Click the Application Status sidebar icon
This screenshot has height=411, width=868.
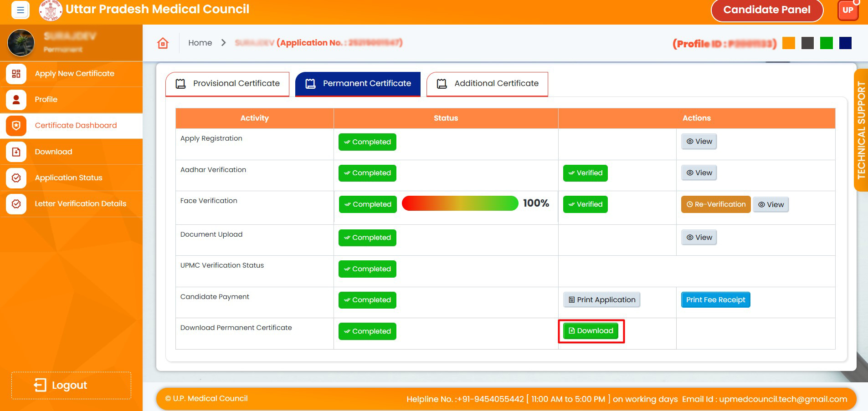[16, 178]
